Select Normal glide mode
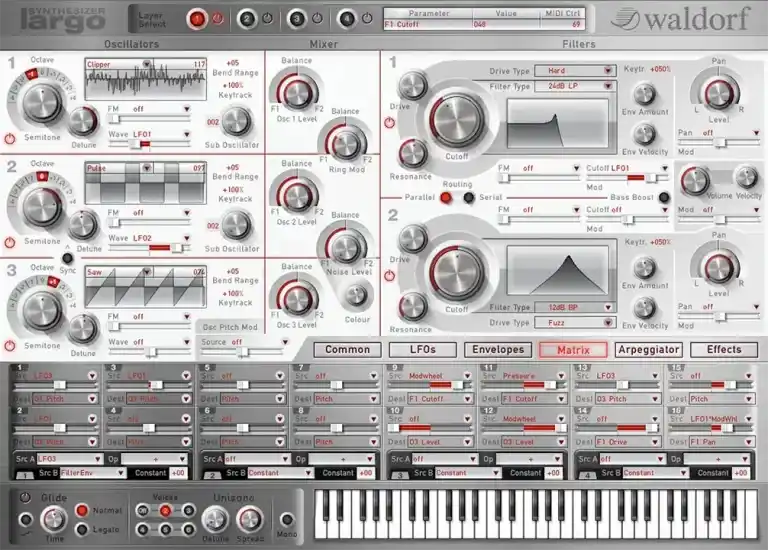 point(82,510)
